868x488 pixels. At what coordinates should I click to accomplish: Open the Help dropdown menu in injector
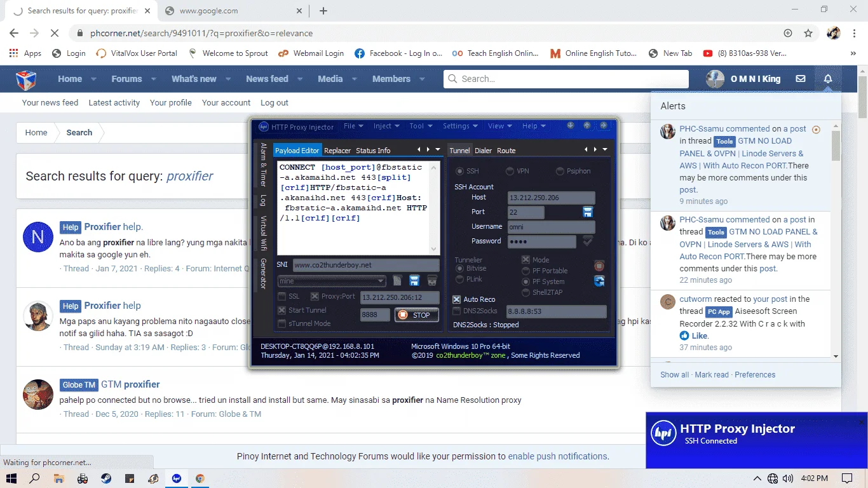coord(534,126)
